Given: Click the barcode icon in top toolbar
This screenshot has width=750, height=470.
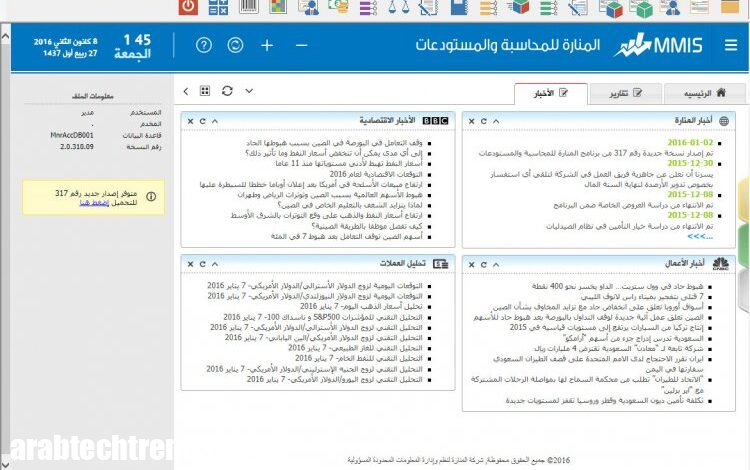Looking at the screenshot, I should (x=249, y=6).
